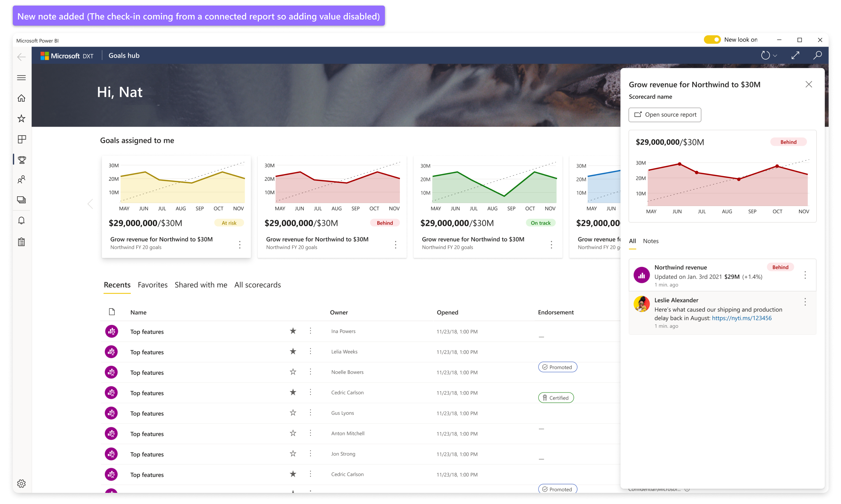Click the At risk status badge

tap(229, 223)
